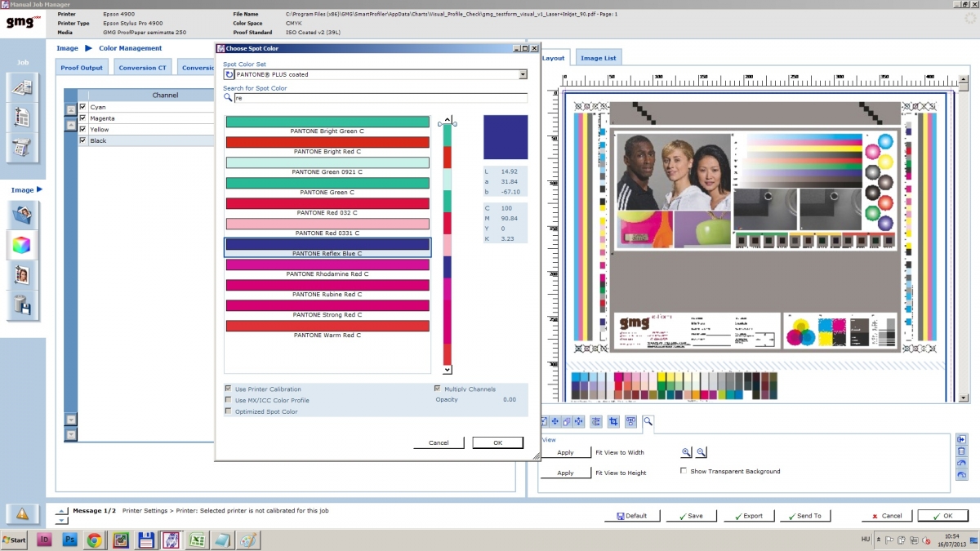
Task: Click the Zoom Out magnifier button
Action: (701, 451)
